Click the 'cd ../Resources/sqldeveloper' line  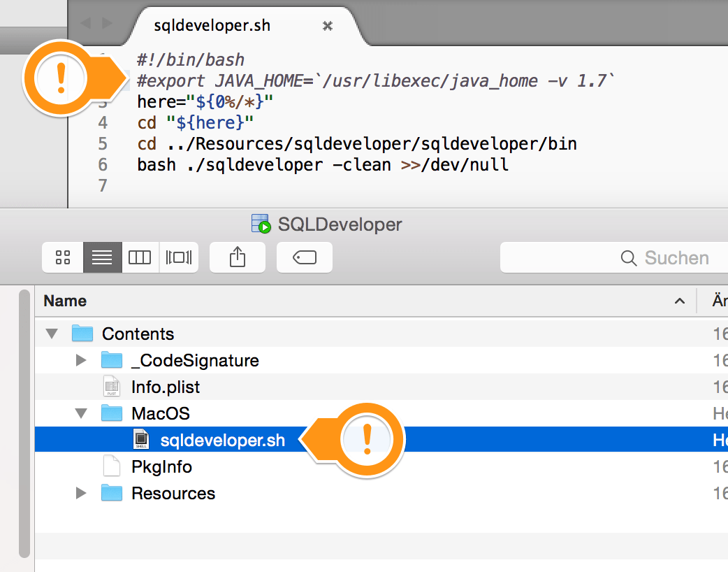tap(357, 143)
